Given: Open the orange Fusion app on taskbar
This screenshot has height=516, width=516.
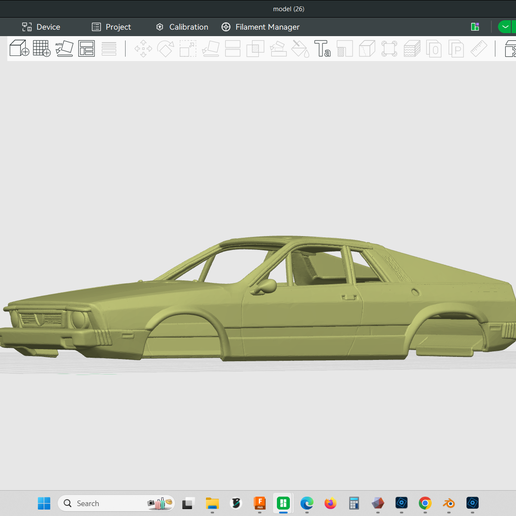Looking at the screenshot, I should 260,503.
